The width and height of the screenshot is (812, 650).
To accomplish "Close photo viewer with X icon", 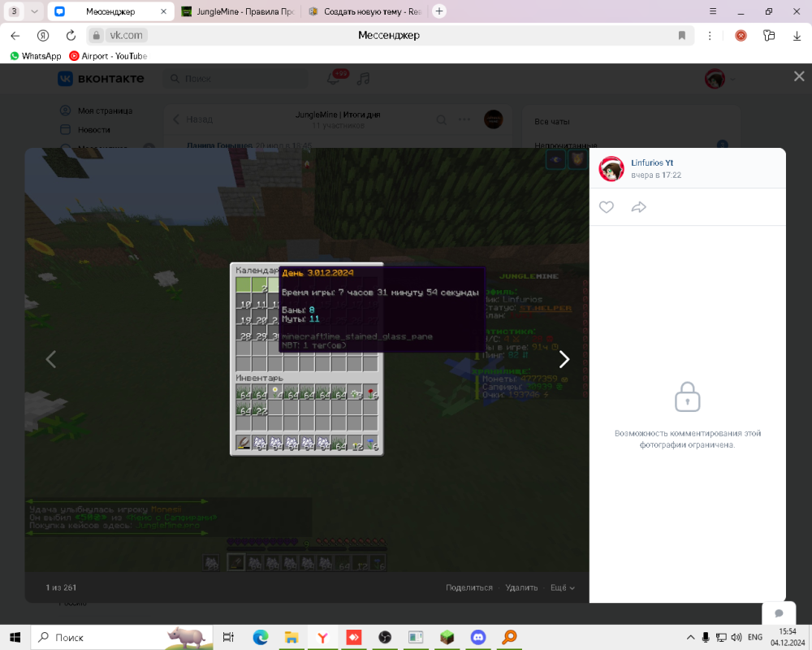I will 799,76.
